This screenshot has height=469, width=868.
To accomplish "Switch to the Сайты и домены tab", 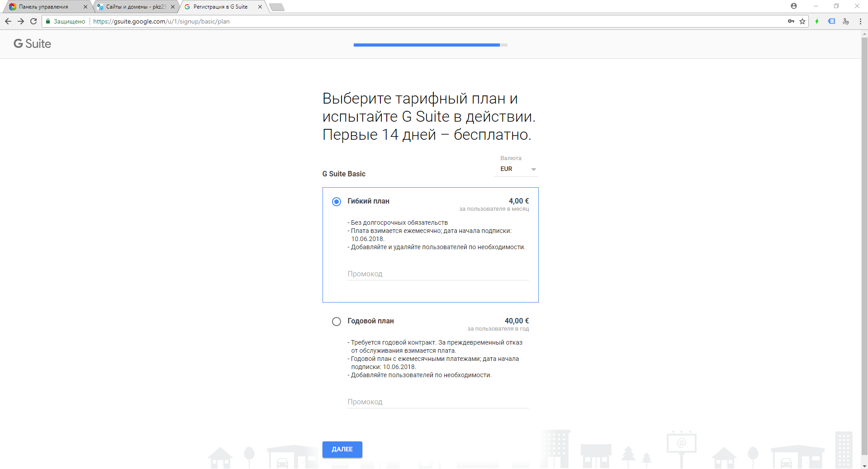I will (136, 7).
